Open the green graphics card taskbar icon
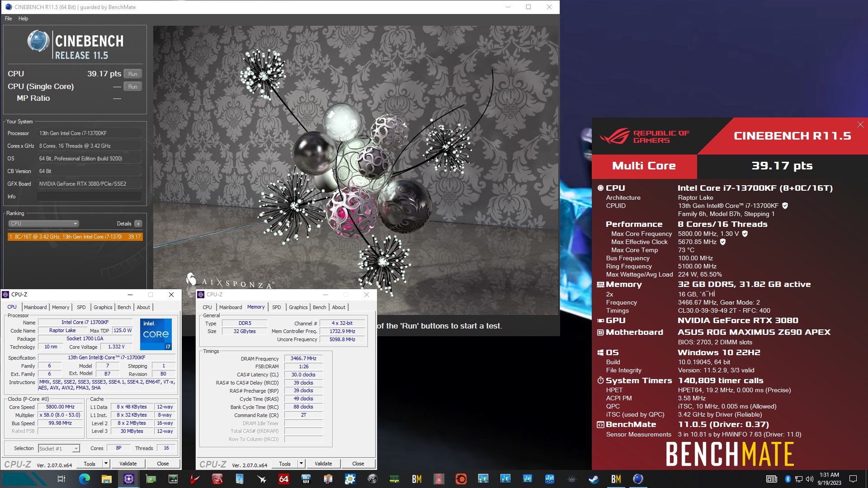This screenshot has width=868, height=488. [151, 479]
